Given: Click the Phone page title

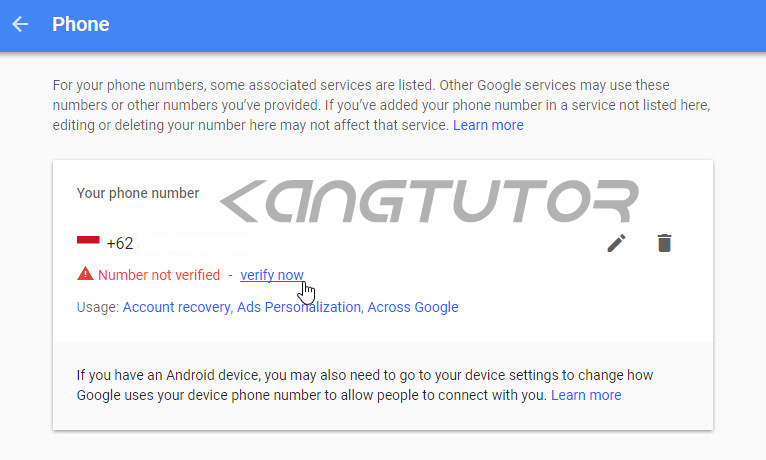Looking at the screenshot, I should coord(81,24).
